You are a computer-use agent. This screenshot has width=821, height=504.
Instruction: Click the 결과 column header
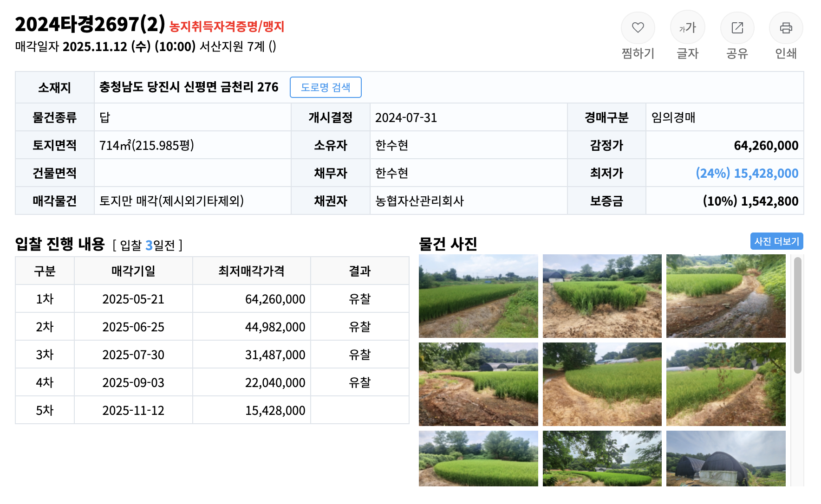click(x=360, y=271)
